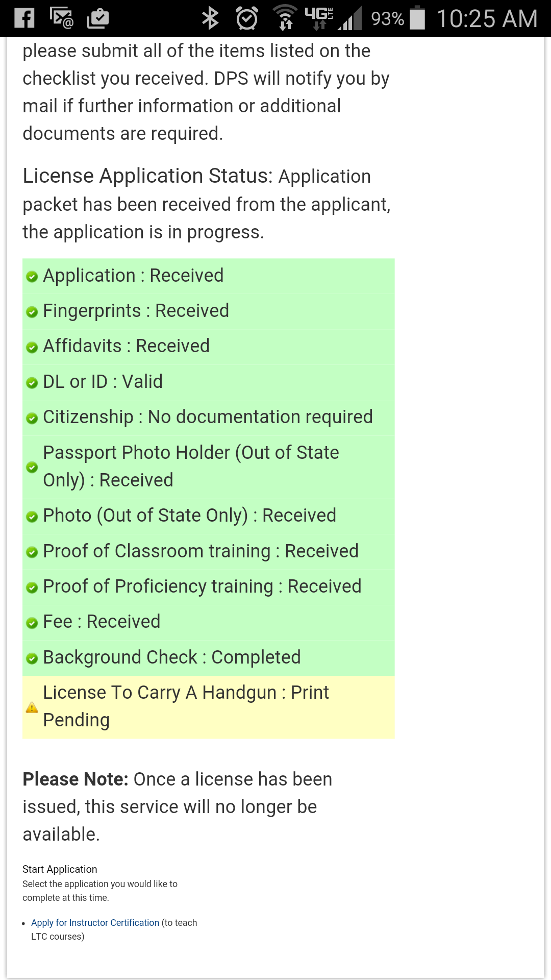Tap the email notification icon in status bar
This screenshot has height=980, width=551.
[x=62, y=18]
